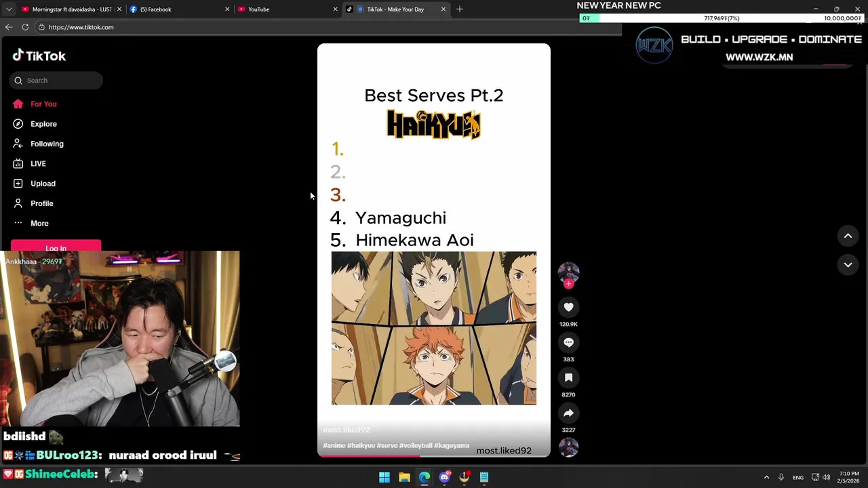Image resolution: width=868 pixels, height=488 pixels.
Task: Like the video with heart icon
Action: click(x=568, y=307)
